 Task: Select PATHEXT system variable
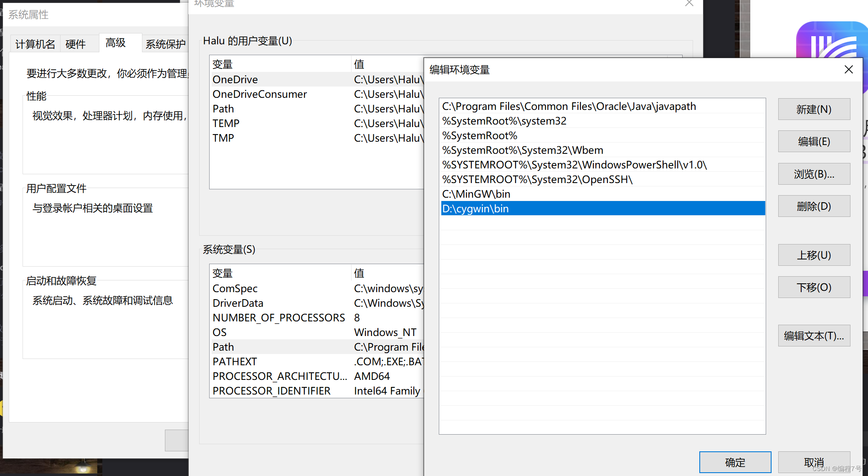[x=317, y=361]
